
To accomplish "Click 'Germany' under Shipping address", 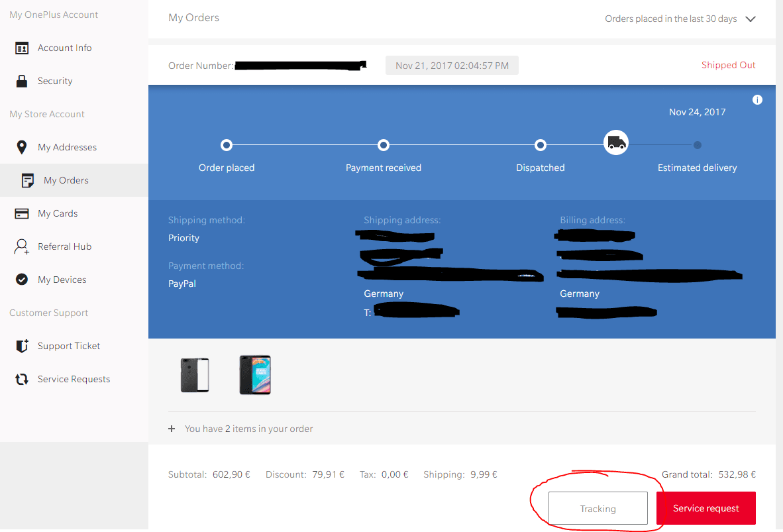I will coord(384,293).
